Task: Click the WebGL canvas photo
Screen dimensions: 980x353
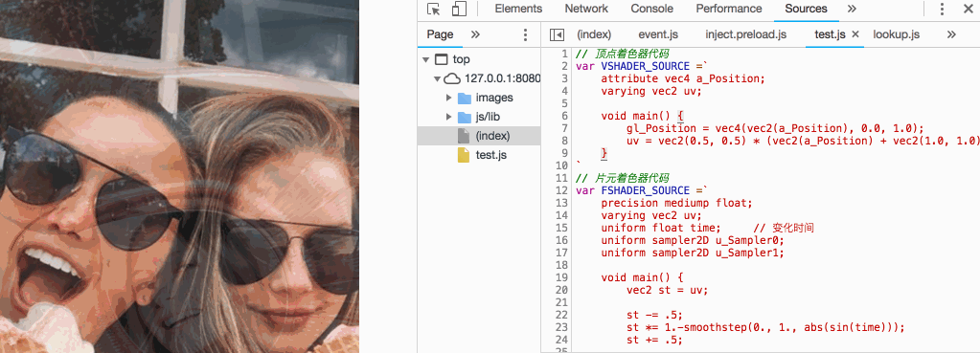Action: tap(179, 176)
